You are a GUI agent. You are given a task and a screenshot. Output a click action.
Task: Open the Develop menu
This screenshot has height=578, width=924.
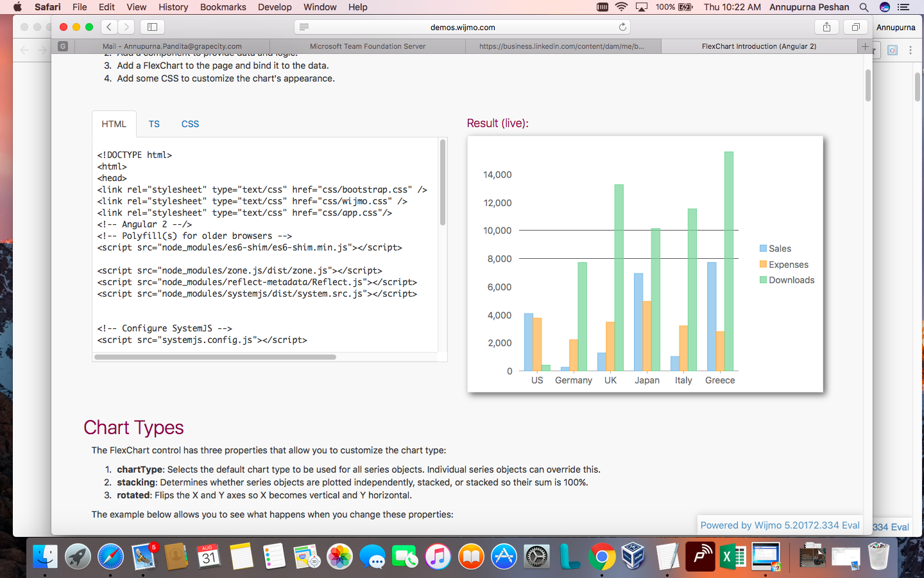(x=275, y=7)
